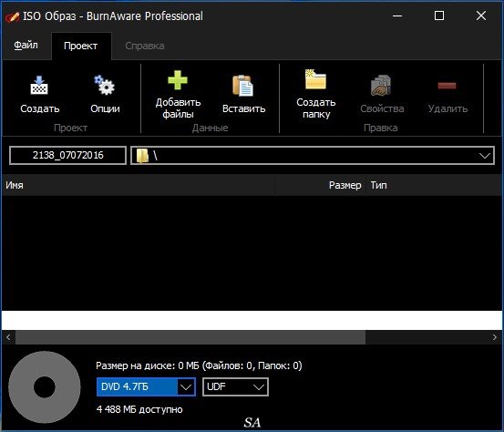Click the disc label field 2138_07072016
The height and width of the screenshot is (432, 504).
pos(67,156)
